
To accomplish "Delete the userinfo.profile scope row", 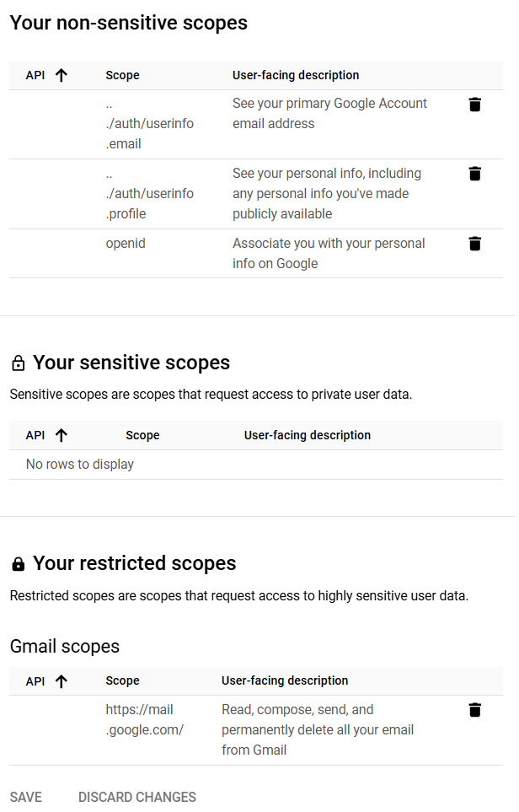I will [474, 174].
